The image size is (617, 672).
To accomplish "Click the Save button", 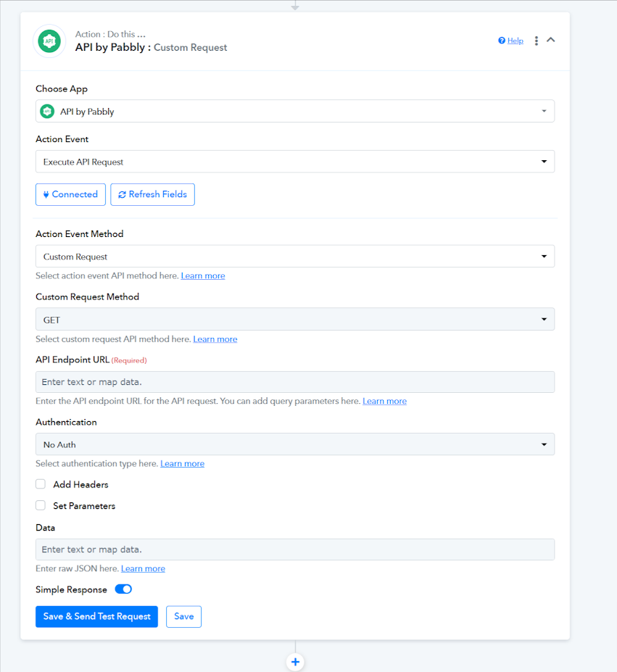I will 184,617.
